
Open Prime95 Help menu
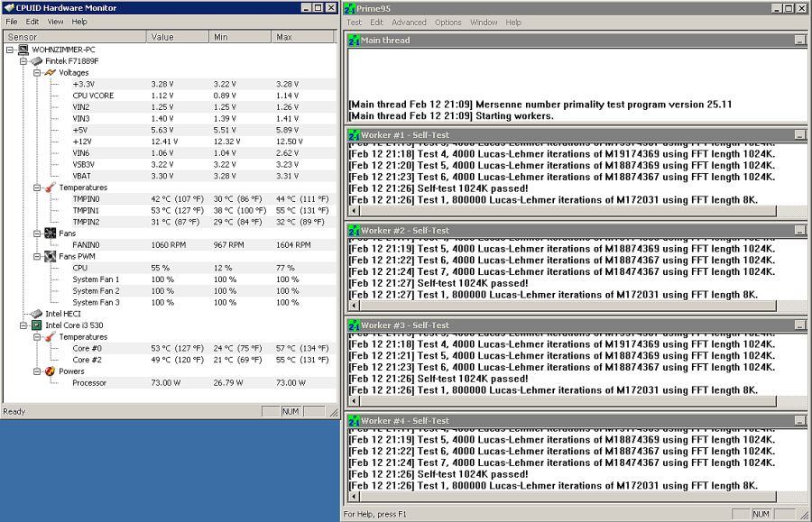click(513, 23)
